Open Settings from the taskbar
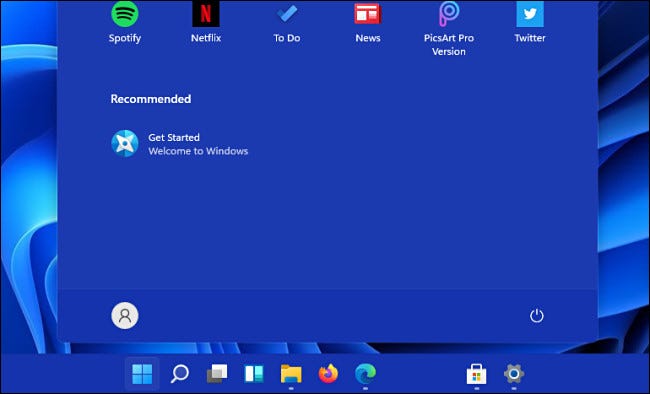This screenshot has height=394, width=650. click(514, 374)
